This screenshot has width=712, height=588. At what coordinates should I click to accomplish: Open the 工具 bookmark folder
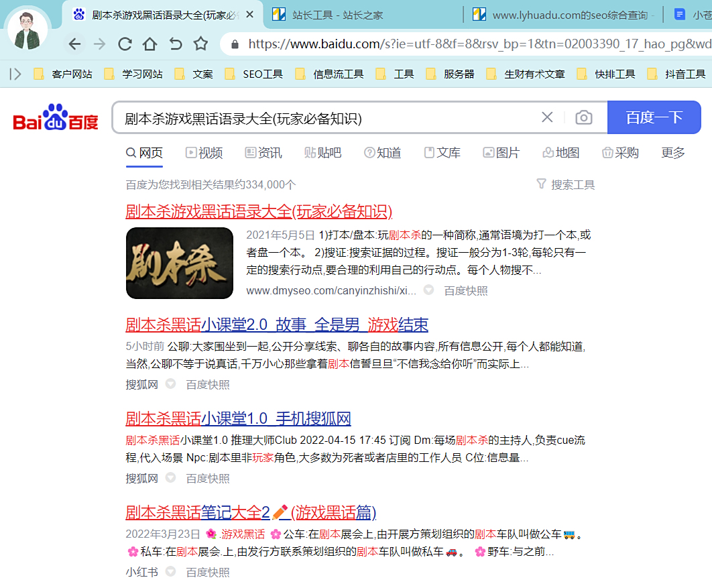[x=395, y=74]
